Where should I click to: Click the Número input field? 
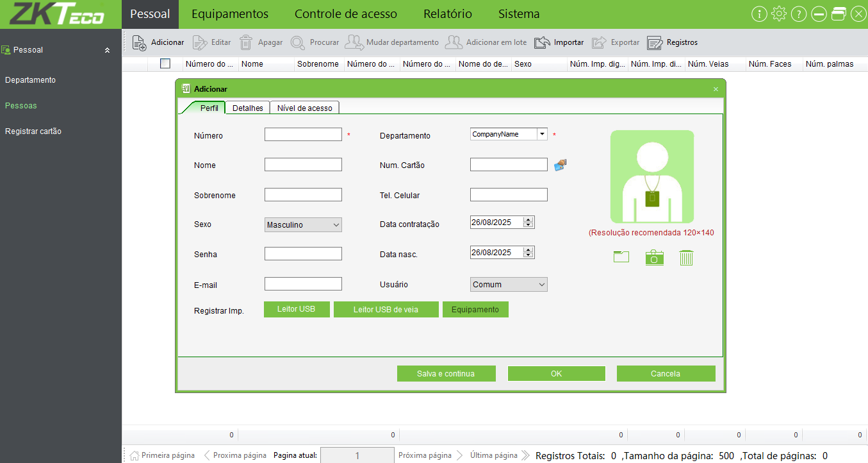point(303,135)
